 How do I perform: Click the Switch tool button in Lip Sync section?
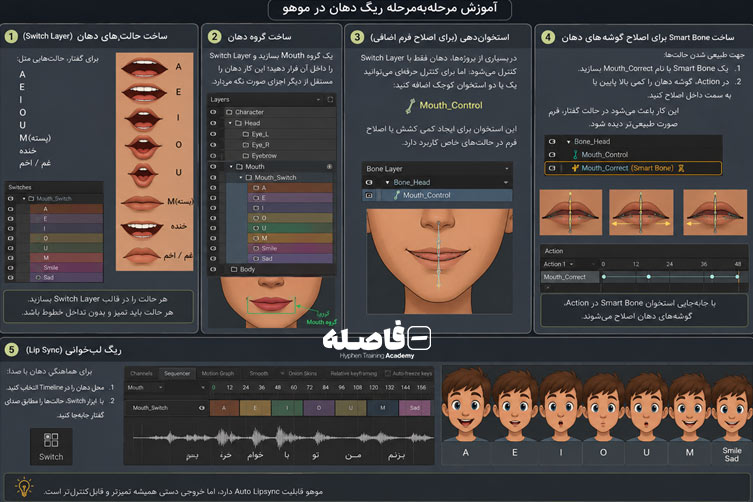(51, 446)
